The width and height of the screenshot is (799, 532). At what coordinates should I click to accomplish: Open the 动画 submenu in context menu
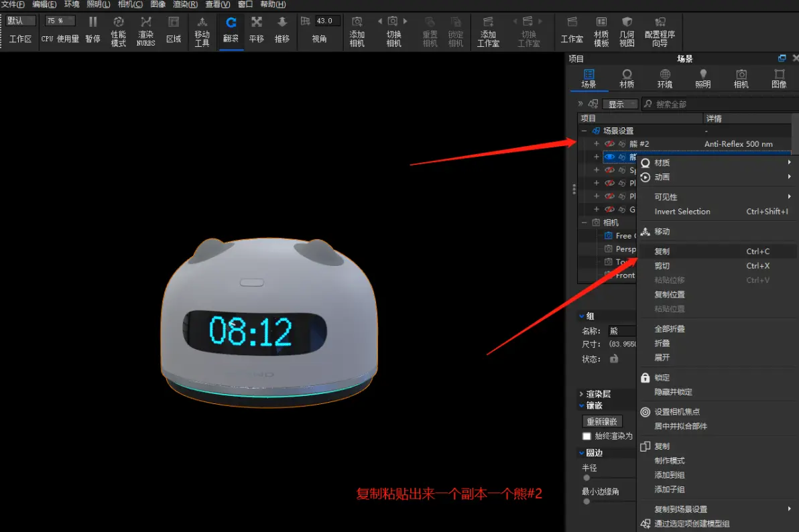pyautogui.click(x=717, y=178)
